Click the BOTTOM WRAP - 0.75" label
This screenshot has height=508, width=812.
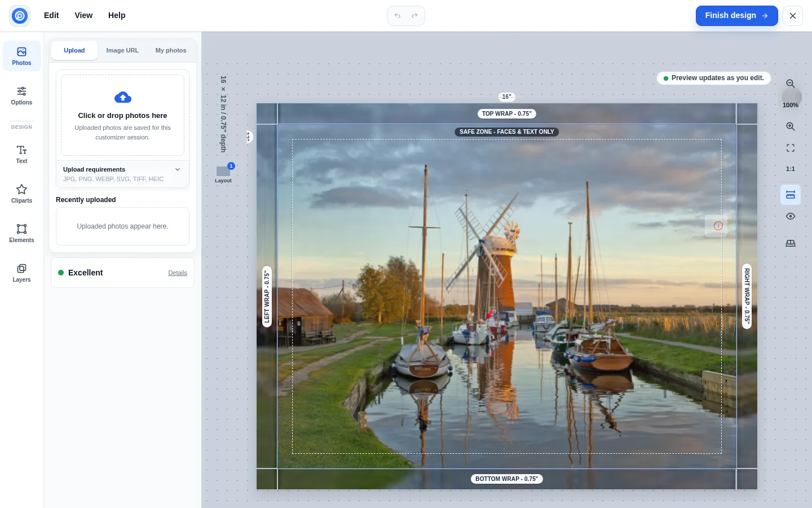pyautogui.click(x=507, y=479)
